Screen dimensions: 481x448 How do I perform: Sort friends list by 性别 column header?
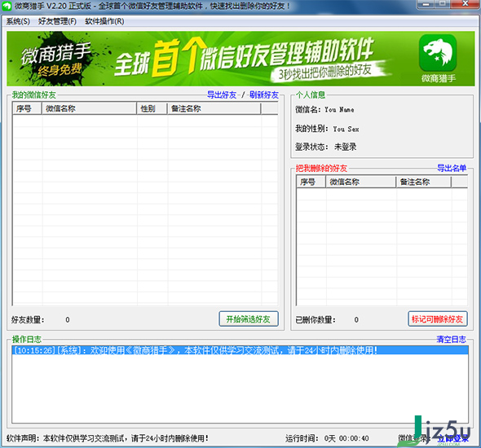click(x=152, y=108)
